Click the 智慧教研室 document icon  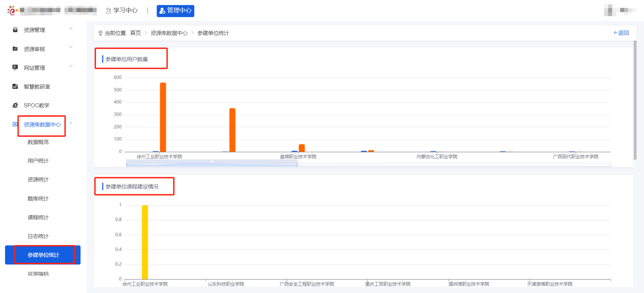pyautogui.click(x=15, y=87)
